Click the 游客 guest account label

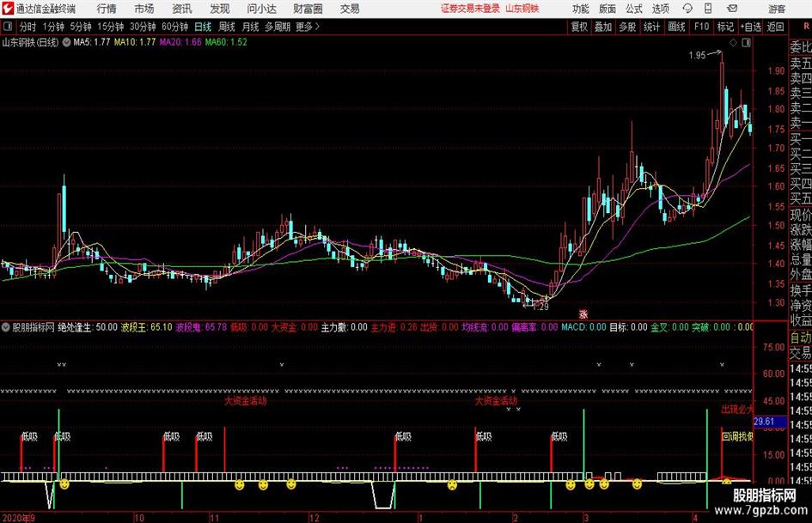[777, 9]
